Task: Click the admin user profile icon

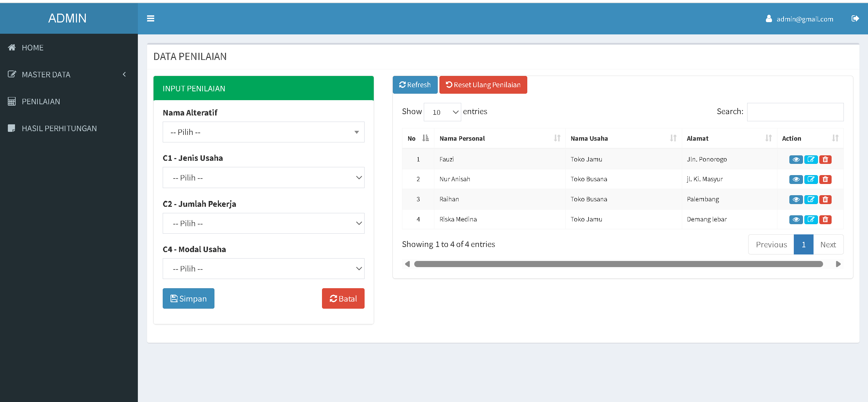Action: pos(769,19)
